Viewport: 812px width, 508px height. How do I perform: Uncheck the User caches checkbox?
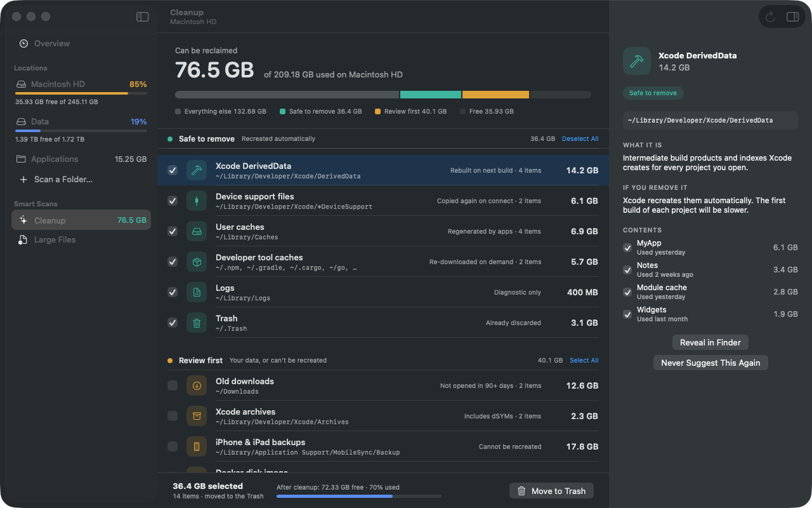(173, 231)
